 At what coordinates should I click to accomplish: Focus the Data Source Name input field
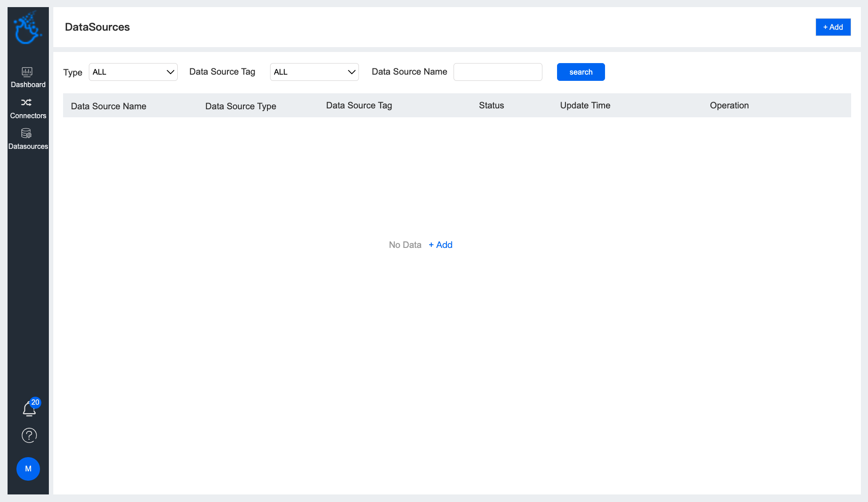coord(498,72)
